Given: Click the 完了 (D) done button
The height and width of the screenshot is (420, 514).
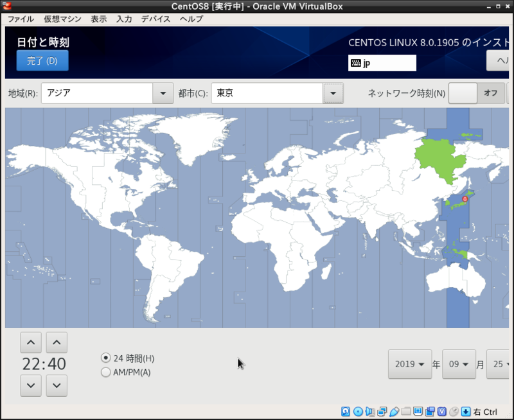Looking at the screenshot, I should click(42, 60).
